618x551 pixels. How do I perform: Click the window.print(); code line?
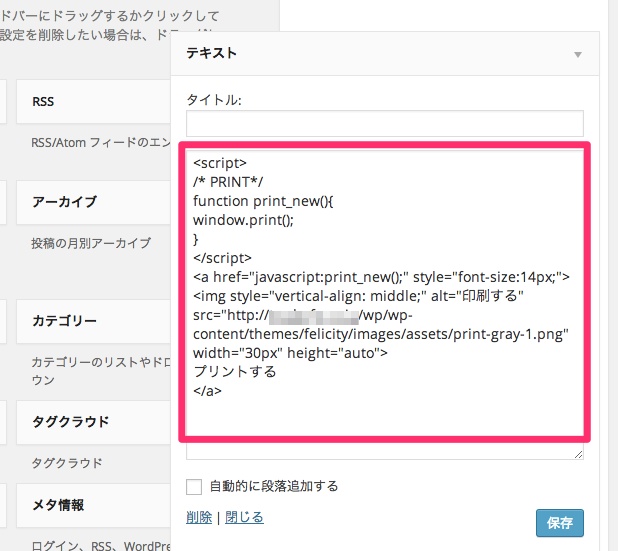click(243, 220)
